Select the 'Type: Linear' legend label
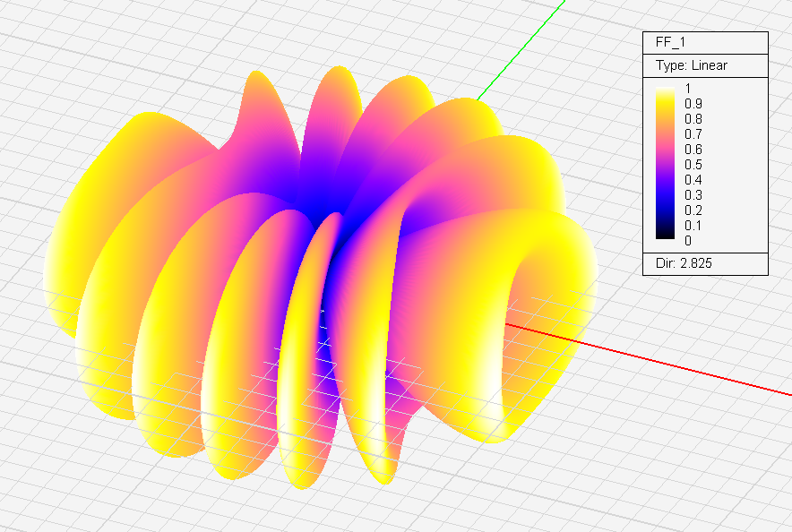Screen dimensions: 792x532 692,65
